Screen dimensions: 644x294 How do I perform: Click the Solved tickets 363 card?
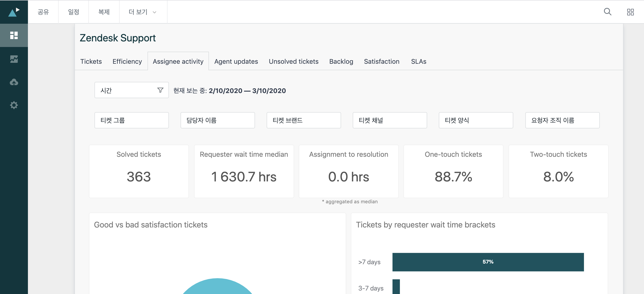click(139, 171)
